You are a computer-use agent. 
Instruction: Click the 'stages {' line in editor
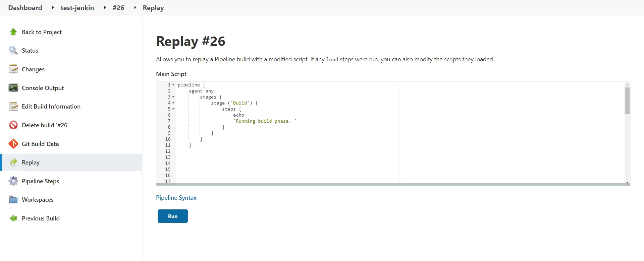pyautogui.click(x=211, y=97)
